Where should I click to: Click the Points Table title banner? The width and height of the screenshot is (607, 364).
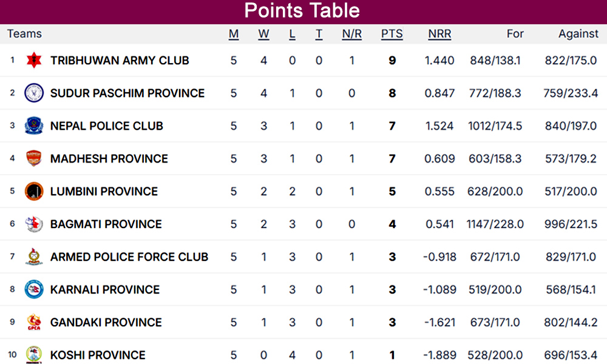302,11
